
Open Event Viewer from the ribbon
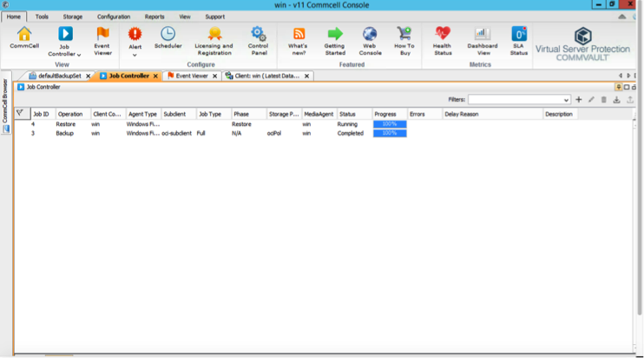tap(102, 41)
